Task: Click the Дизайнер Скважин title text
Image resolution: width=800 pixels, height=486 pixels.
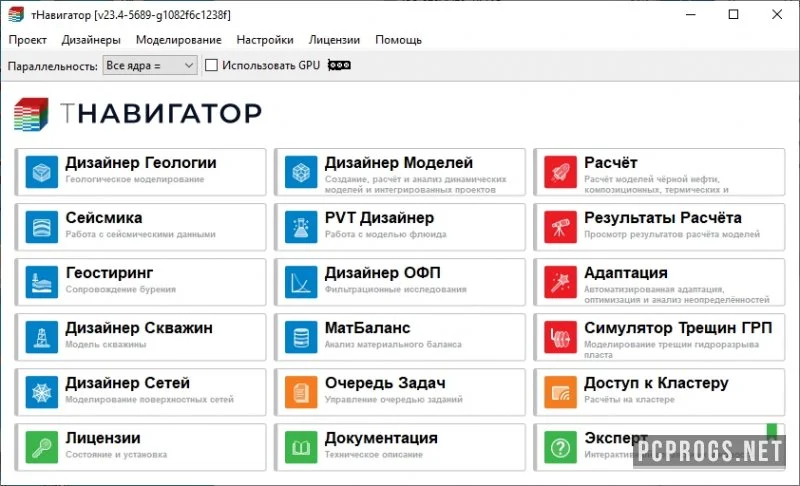Action: tap(139, 328)
